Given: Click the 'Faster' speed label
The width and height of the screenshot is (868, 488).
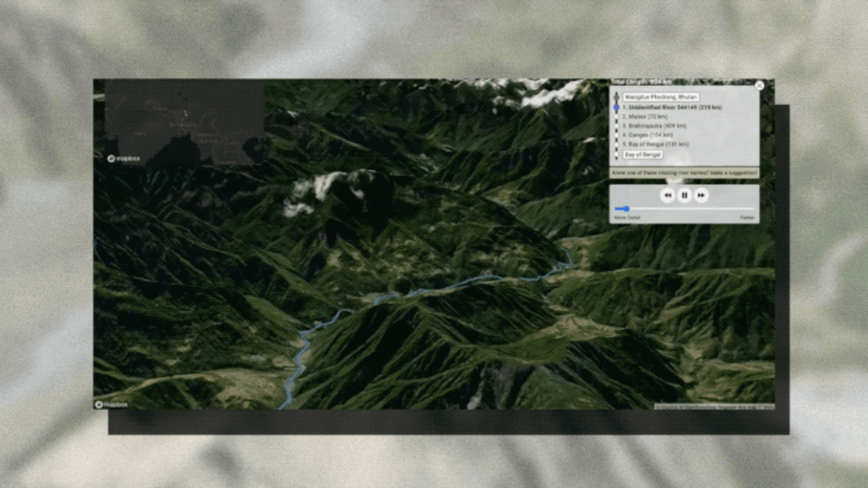Looking at the screenshot, I should coord(749,217).
